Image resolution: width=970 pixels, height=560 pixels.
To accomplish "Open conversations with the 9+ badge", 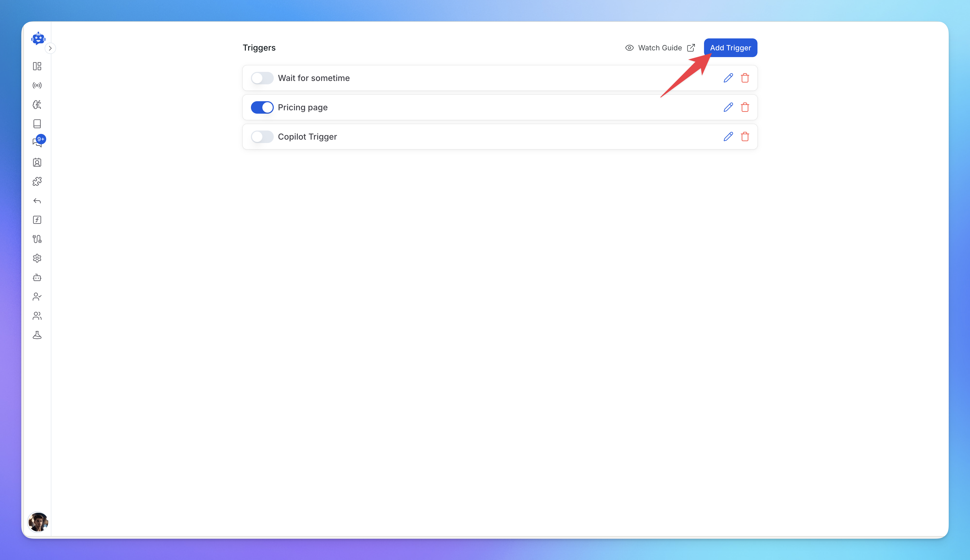I will [x=37, y=143].
